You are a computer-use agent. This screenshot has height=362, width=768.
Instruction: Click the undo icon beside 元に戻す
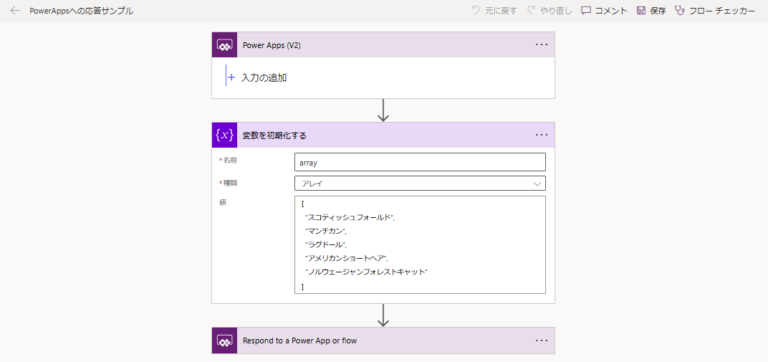point(476,11)
